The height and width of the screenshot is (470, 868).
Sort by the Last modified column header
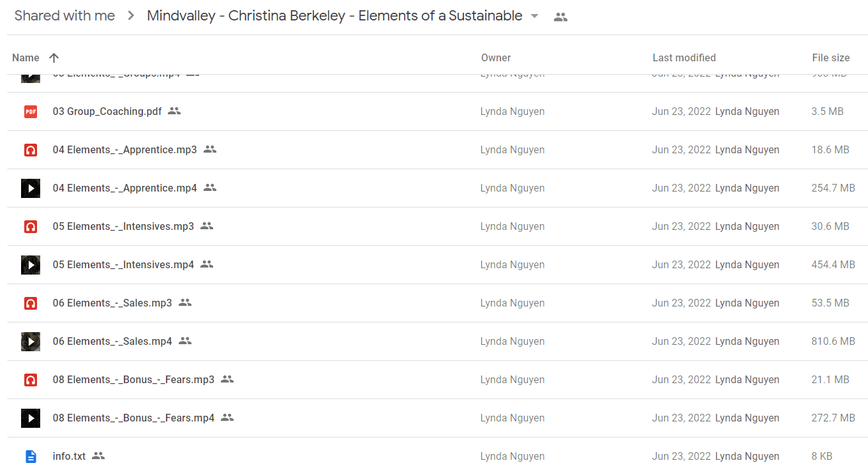tap(684, 57)
